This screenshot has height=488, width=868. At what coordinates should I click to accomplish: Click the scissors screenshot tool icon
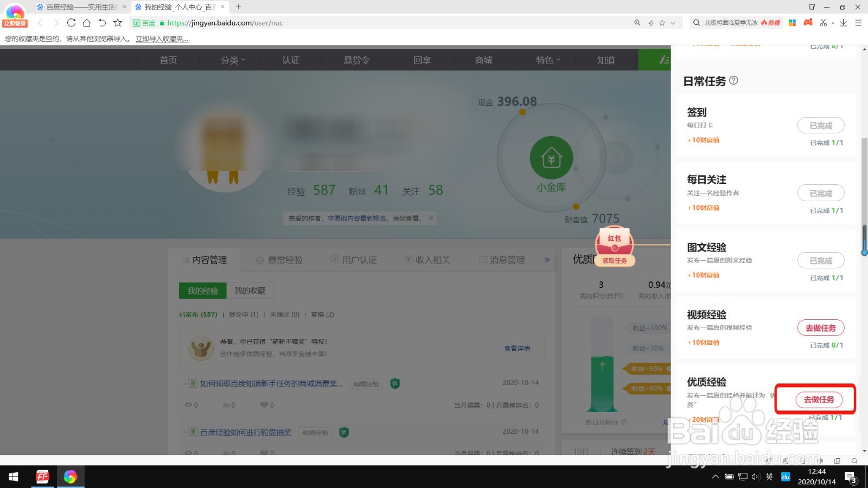824,23
